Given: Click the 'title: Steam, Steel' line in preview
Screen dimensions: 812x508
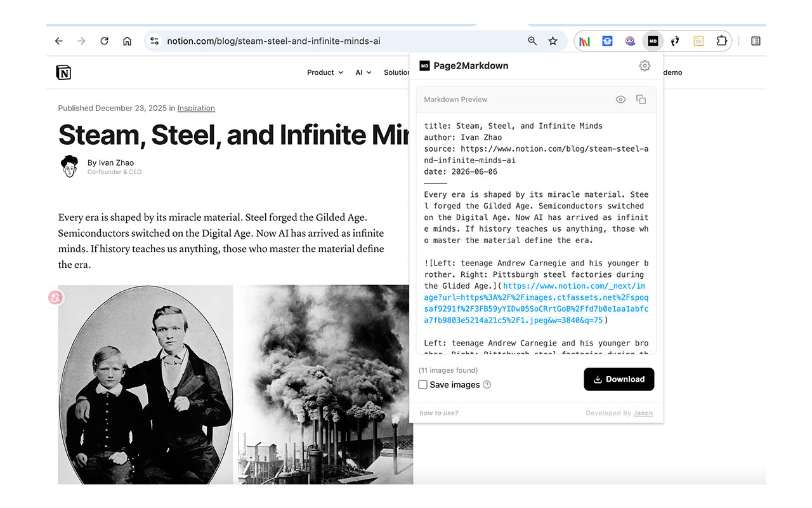Looking at the screenshot, I should point(513,126).
